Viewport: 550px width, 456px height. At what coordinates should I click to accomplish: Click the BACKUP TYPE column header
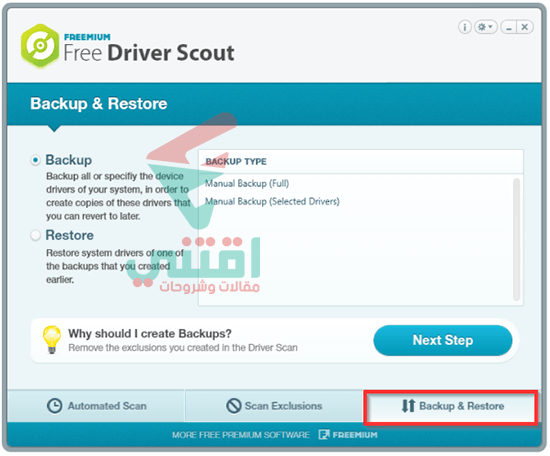(x=236, y=162)
